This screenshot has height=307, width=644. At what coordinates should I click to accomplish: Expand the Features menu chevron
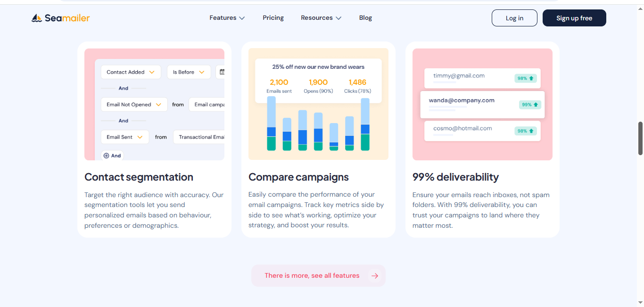[x=242, y=18]
